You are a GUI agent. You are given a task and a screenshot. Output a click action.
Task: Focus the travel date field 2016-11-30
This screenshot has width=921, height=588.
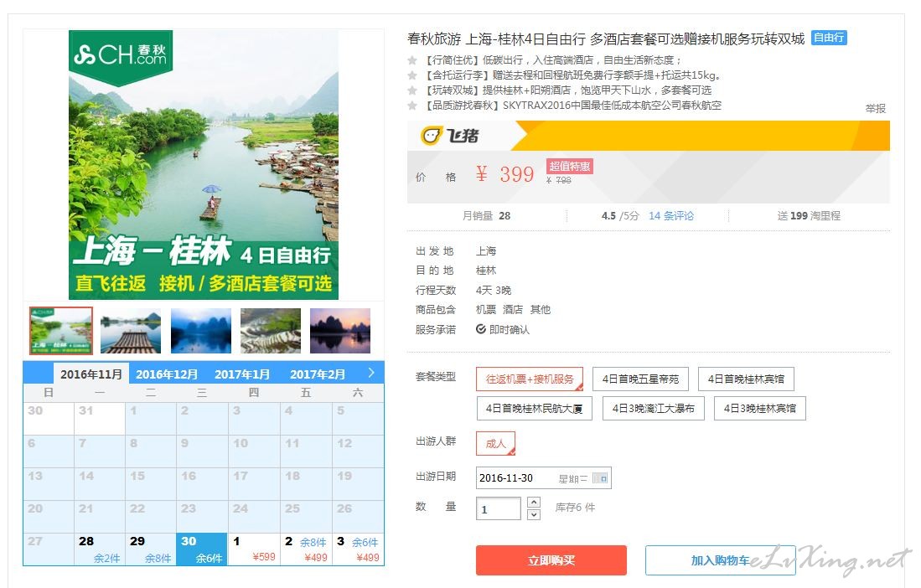[543, 478]
